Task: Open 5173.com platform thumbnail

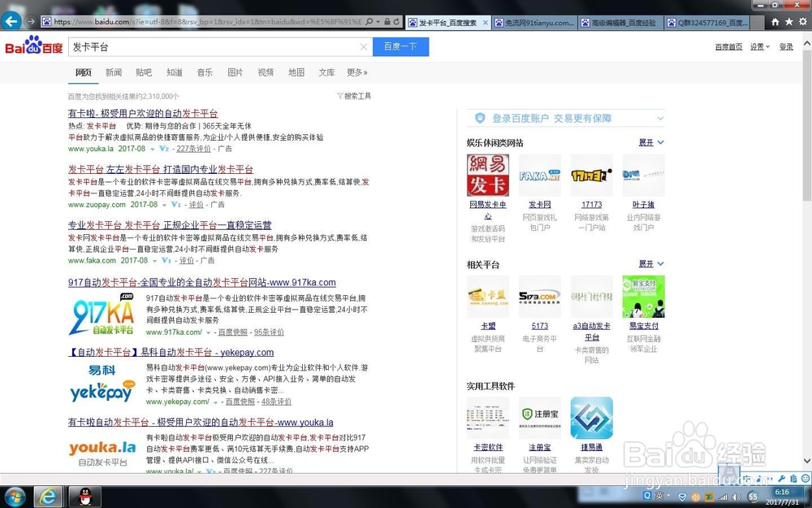Action: point(540,297)
